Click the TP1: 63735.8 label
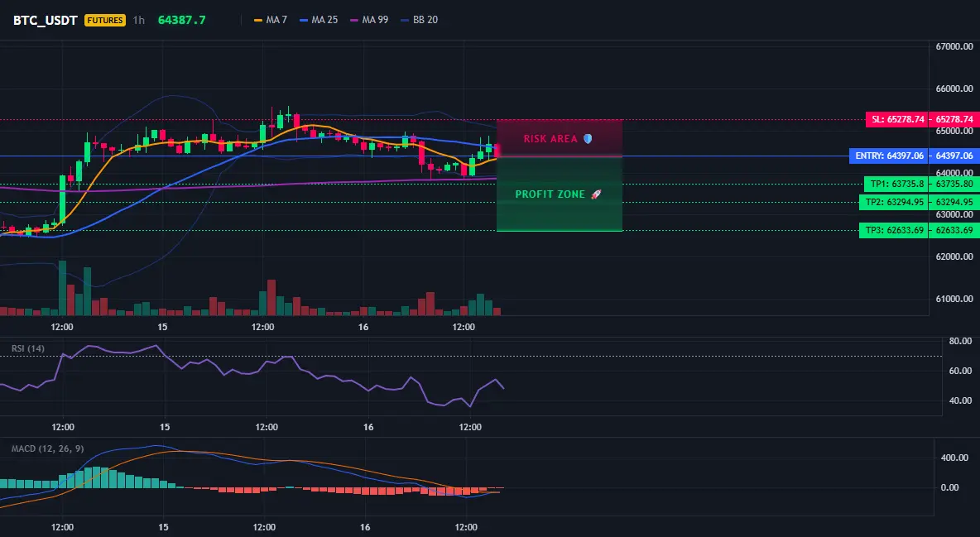Screen dimensions: 980x537 (896, 184)
